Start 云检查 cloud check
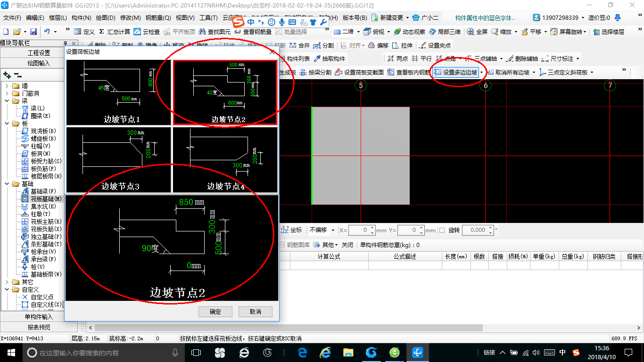 (147, 32)
